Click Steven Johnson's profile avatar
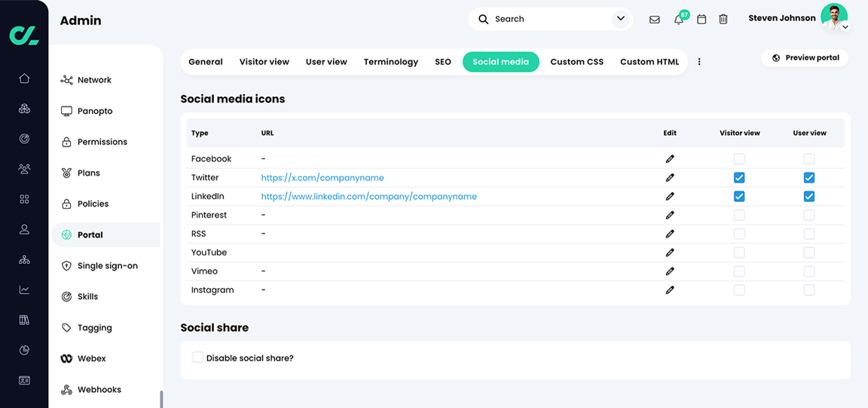The width and height of the screenshot is (868, 408). 833,17
